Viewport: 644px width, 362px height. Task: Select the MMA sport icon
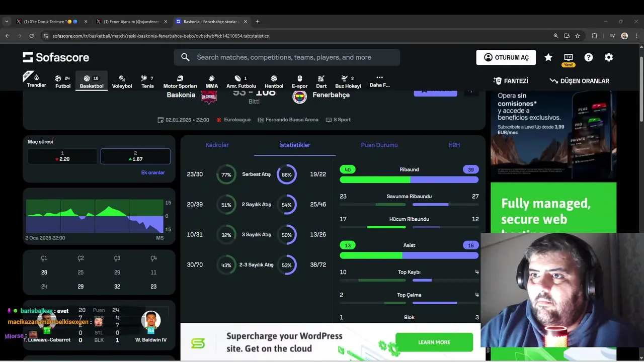212,81
